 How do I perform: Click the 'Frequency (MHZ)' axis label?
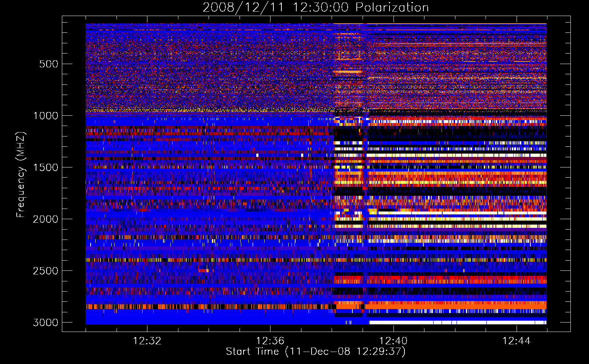21,175
